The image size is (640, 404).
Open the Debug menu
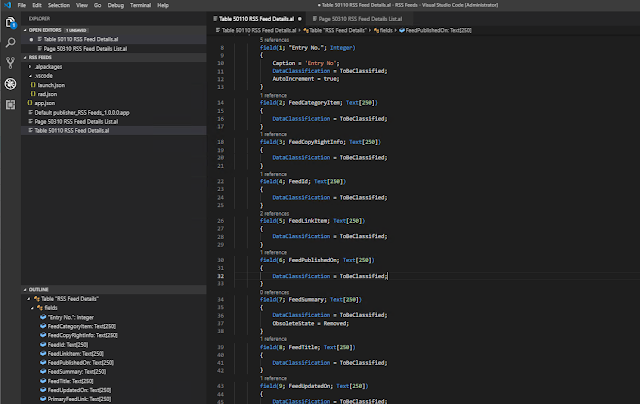(116, 5)
